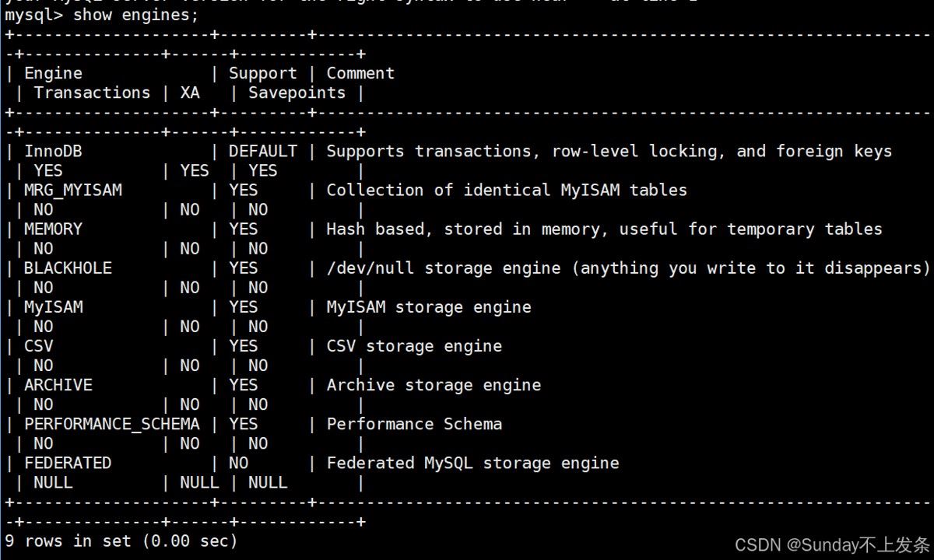Click the DEFAULT support value for InnoDB
934x560 pixels.
tap(262, 151)
